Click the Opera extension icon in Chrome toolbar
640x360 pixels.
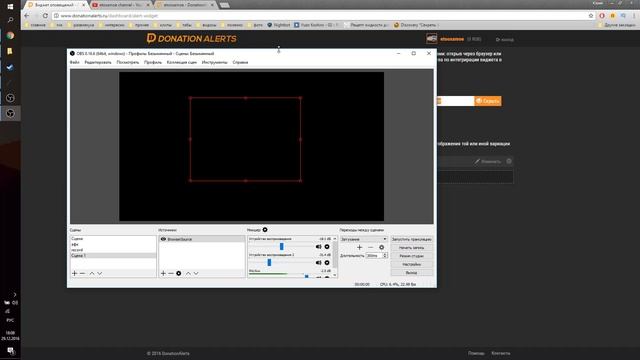602,16
